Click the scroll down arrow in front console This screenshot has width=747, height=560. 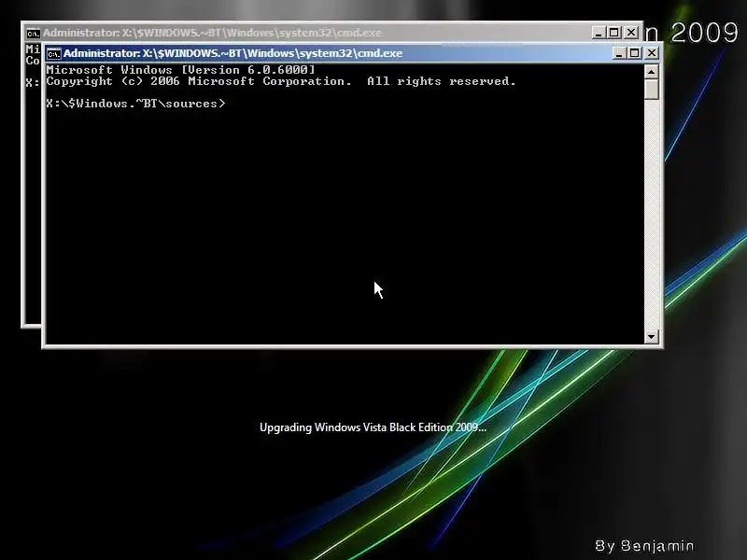tap(651, 337)
